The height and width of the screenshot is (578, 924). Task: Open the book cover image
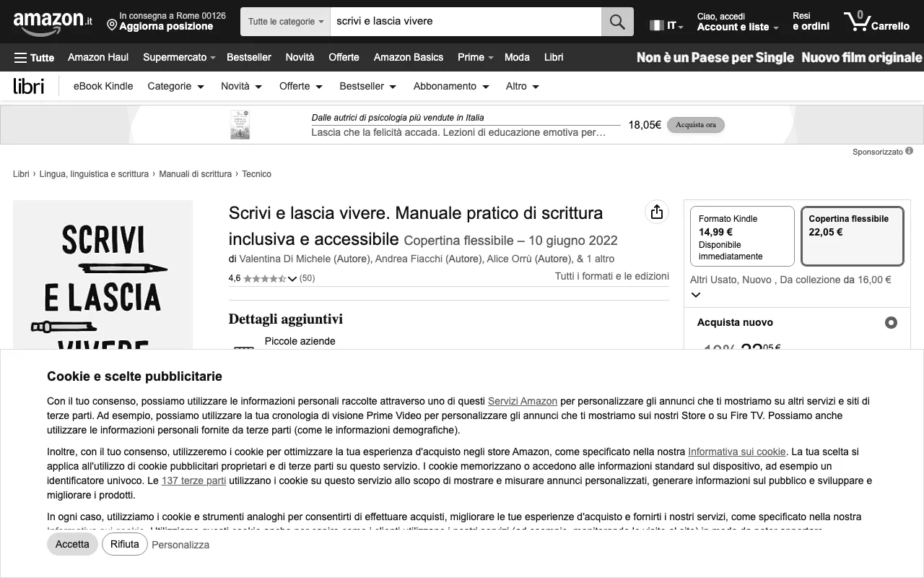tap(103, 275)
